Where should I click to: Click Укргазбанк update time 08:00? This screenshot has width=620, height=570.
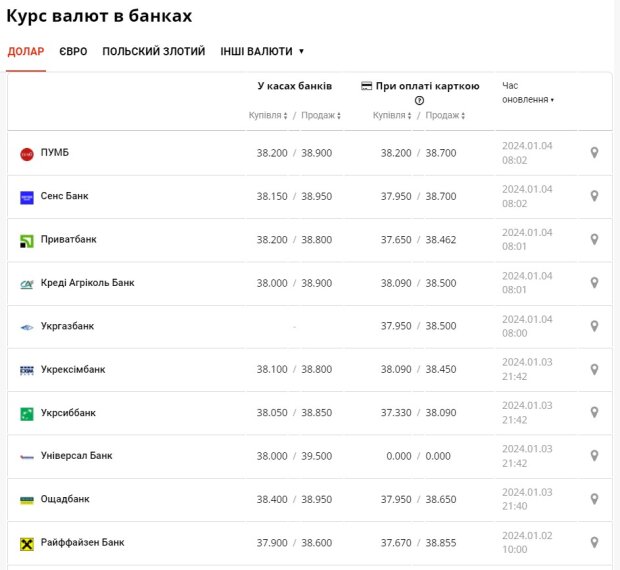pyautogui.click(x=514, y=333)
